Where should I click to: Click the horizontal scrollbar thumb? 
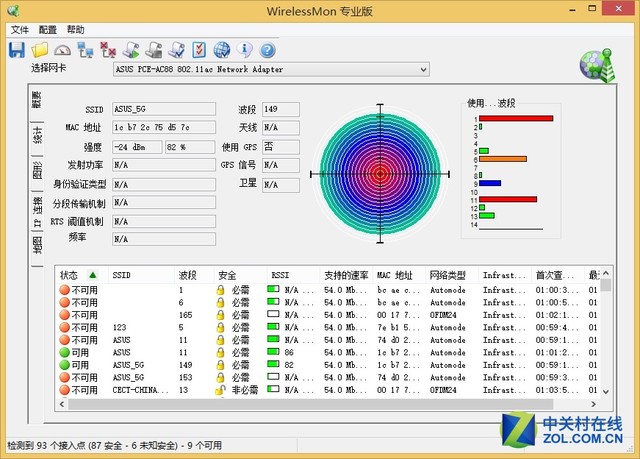[x=310, y=404]
